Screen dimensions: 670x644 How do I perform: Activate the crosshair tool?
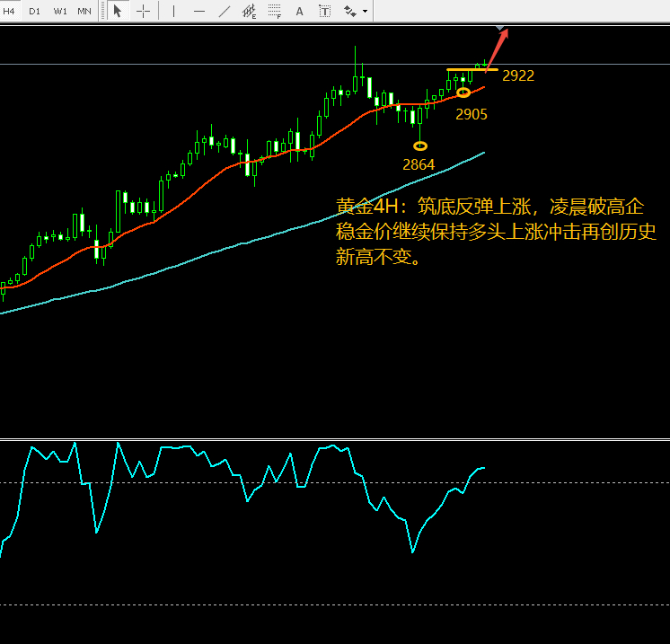tap(143, 11)
